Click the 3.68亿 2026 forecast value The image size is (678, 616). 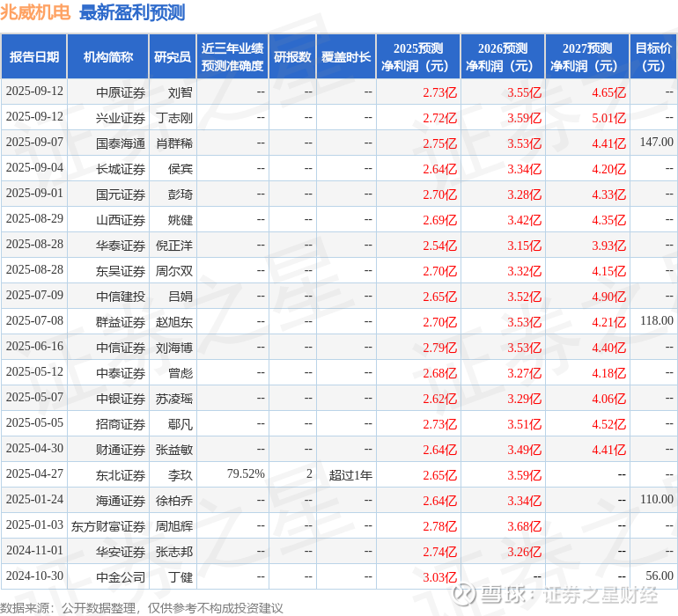coord(525,526)
